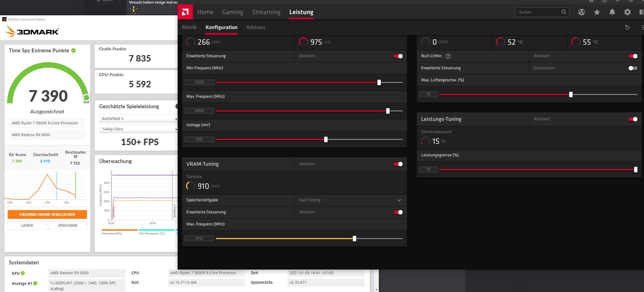This screenshot has height=292, width=644.
Task: Open Speicherzeitgabe Fast Timing dropdown
Action: click(351, 200)
